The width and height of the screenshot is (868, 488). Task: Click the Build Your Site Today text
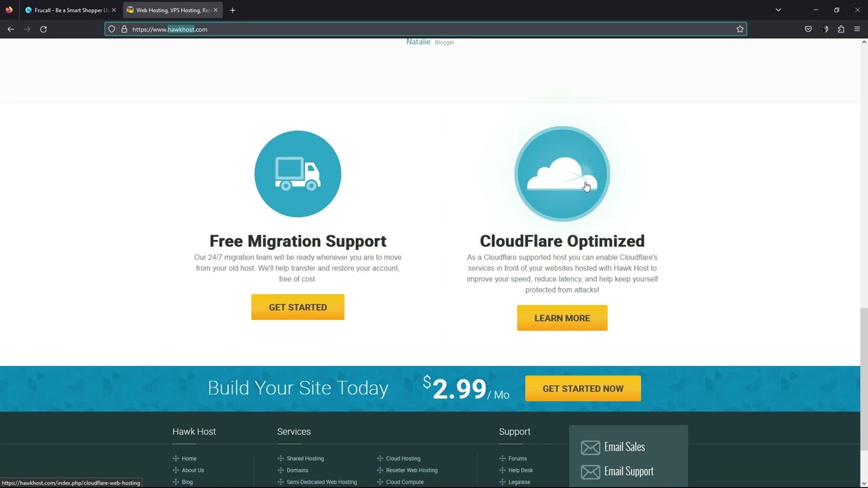[298, 388]
